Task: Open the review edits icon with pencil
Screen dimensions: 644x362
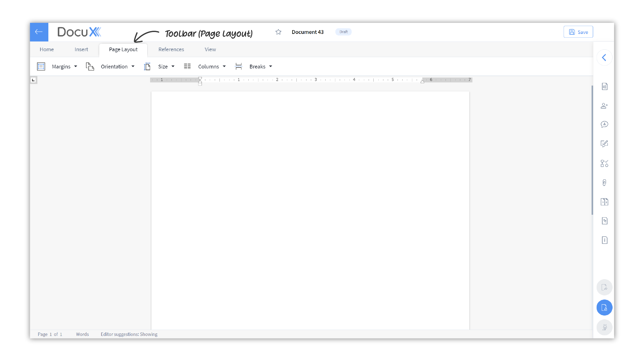Action: pyautogui.click(x=604, y=144)
